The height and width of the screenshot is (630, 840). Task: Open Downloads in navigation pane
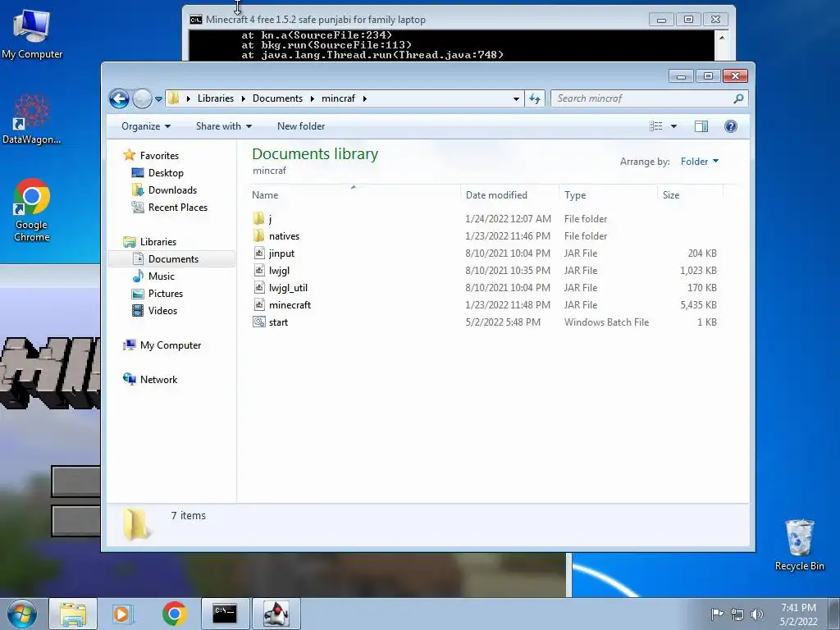point(172,190)
